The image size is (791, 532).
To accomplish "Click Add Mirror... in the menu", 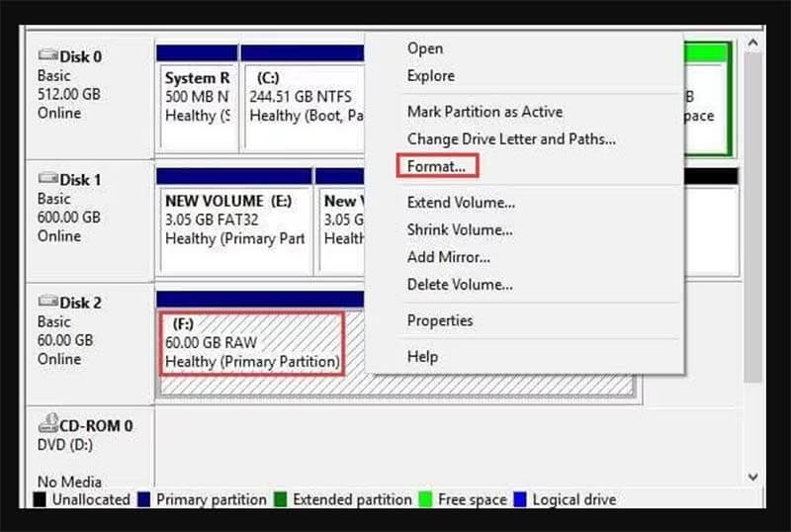I will 449,257.
